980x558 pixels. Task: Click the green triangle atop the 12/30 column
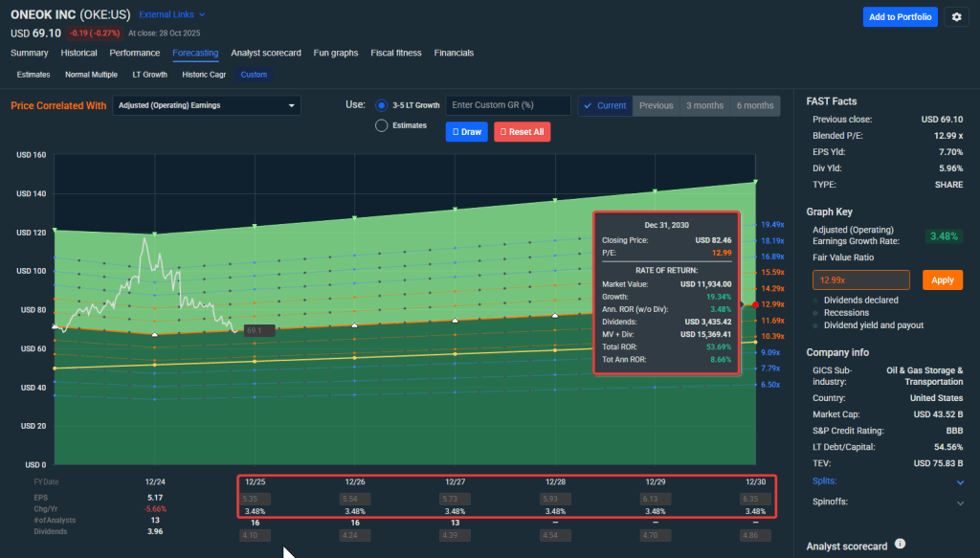pyautogui.click(x=755, y=182)
